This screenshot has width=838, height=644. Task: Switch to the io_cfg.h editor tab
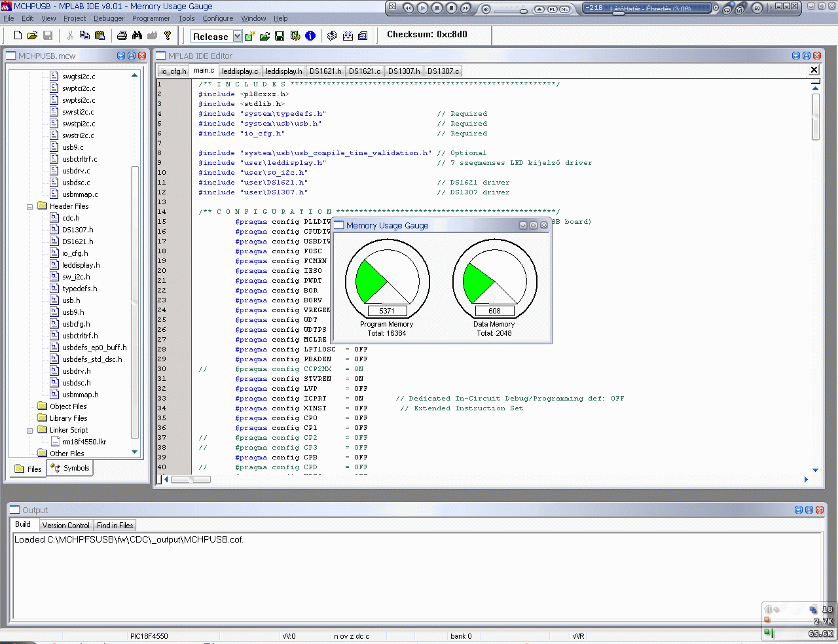pos(173,71)
